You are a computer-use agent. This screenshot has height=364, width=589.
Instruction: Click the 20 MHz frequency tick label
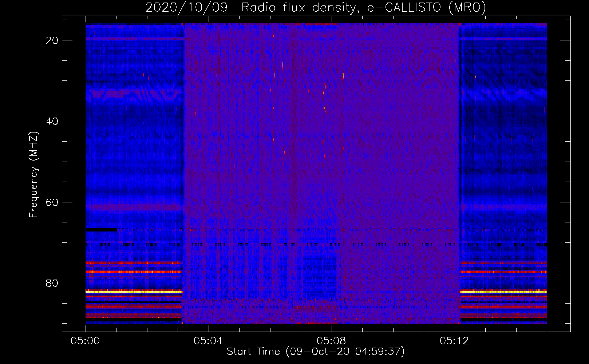pyautogui.click(x=52, y=40)
